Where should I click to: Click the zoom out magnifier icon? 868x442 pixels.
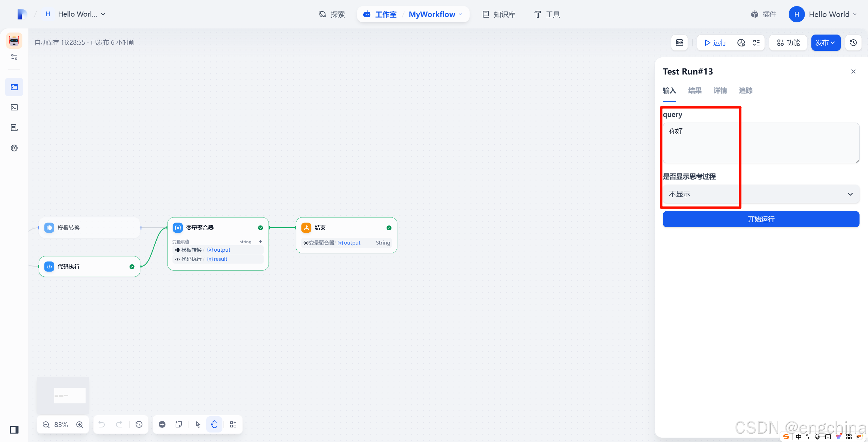[x=46, y=425]
